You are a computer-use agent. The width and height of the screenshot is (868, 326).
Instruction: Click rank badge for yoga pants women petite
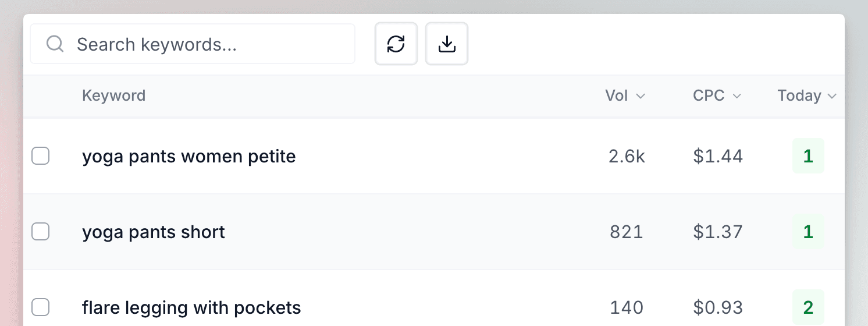tap(808, 156)
